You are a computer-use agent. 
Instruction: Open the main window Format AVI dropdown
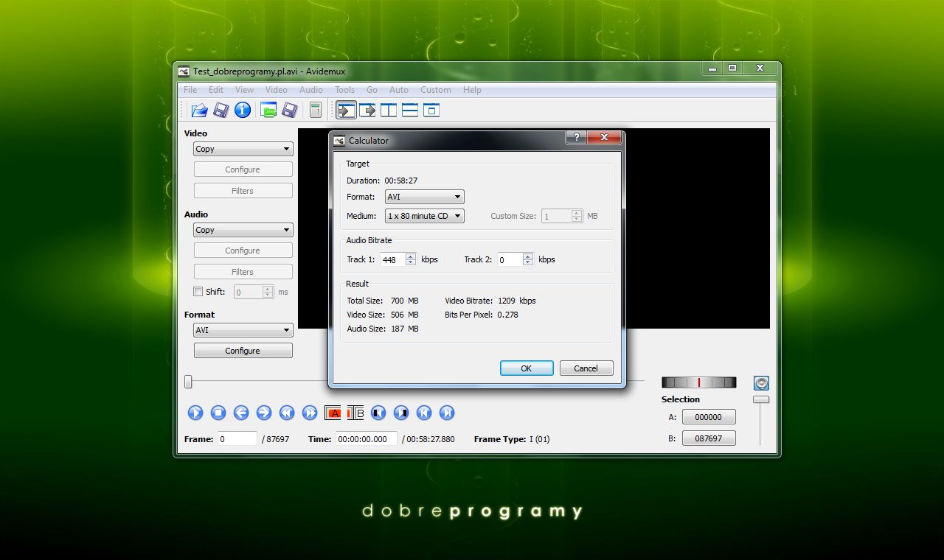(x=243, y=330)
